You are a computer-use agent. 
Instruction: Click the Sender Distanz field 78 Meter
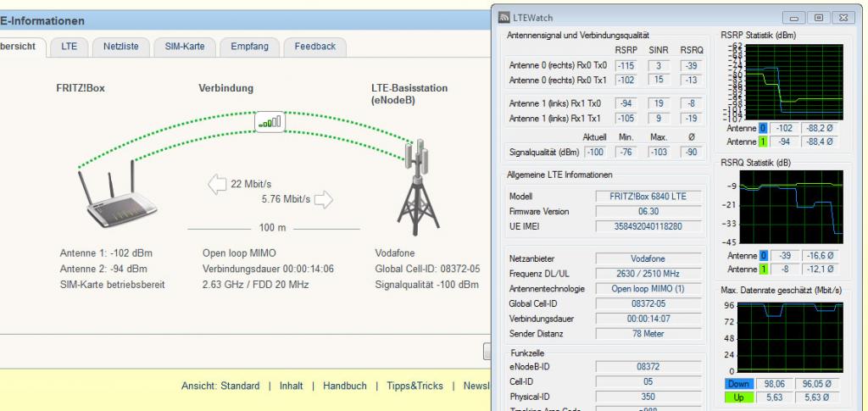(x=648, y=334)
